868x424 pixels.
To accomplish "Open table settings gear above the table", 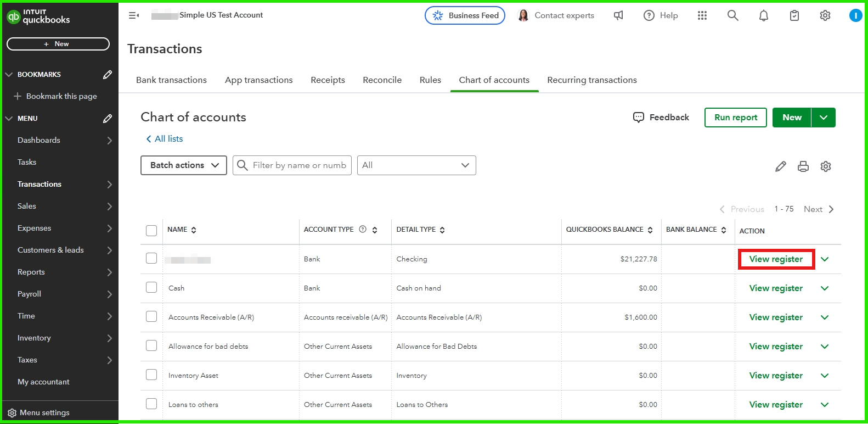I will [826, 166].
